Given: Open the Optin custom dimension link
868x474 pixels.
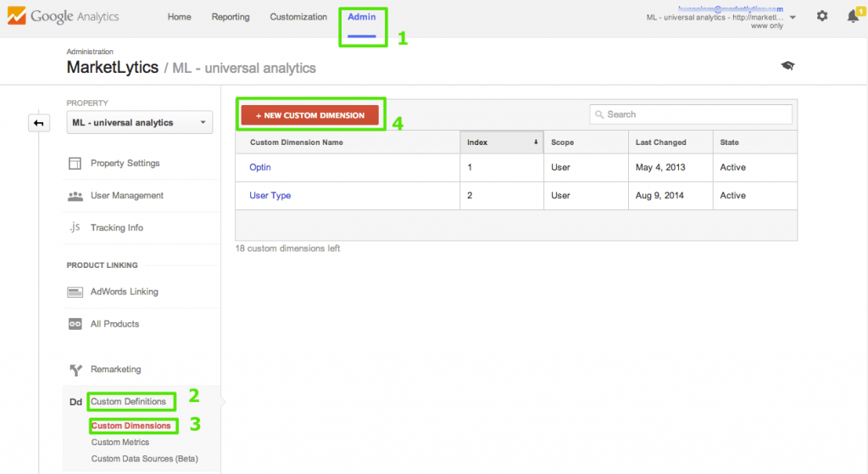Looking at the screenshot, I should (260, 168).
